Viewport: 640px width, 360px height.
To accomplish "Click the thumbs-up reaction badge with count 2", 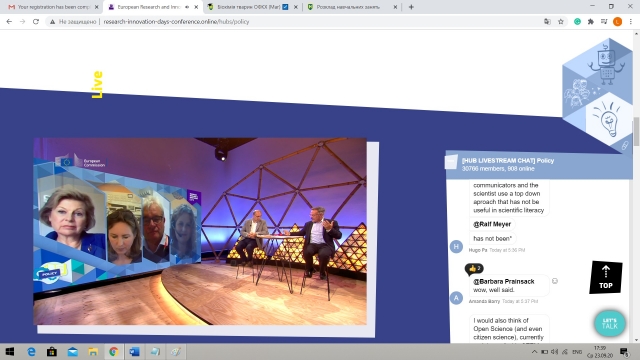I will tap(474, 268).
